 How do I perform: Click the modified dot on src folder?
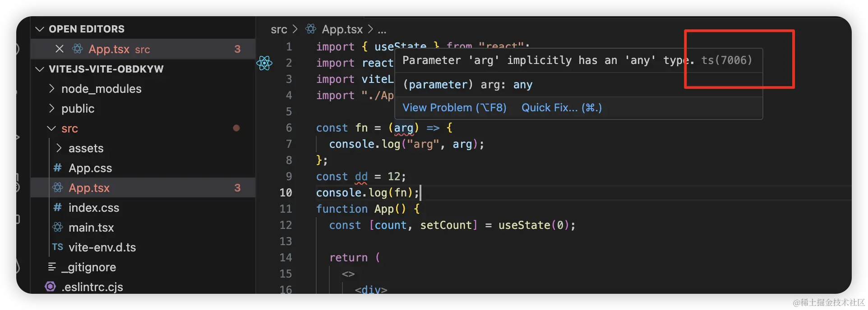coord(236,128)
